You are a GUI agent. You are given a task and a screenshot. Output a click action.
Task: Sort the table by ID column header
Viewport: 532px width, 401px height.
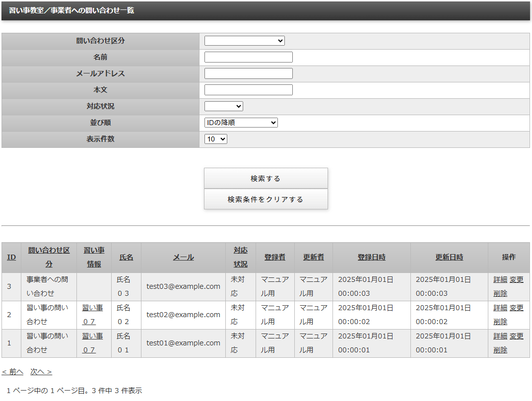pos(11,257)
